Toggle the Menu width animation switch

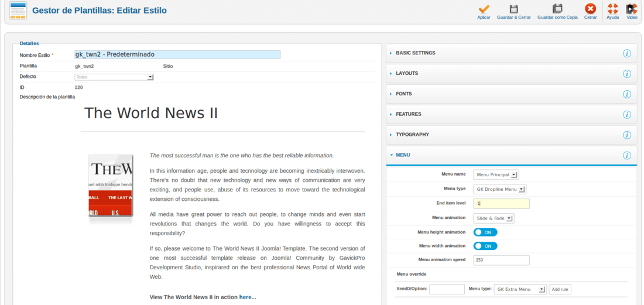pos(485,246)
